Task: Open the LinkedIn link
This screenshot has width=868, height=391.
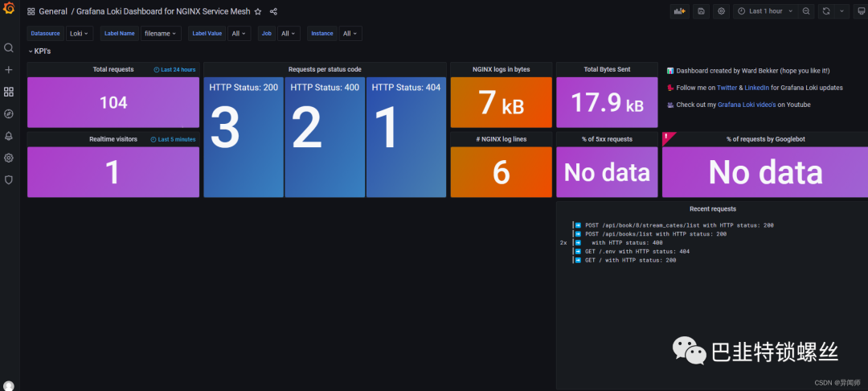Action: [x=757, y=88]
